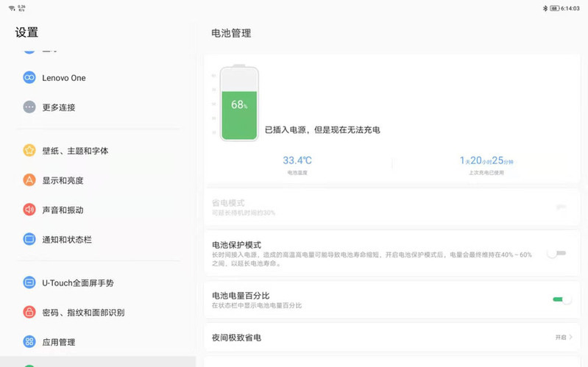Screen dimensions: 588x367
Task: Tap the 68% battery level graphic
Action: click(239, 104)
